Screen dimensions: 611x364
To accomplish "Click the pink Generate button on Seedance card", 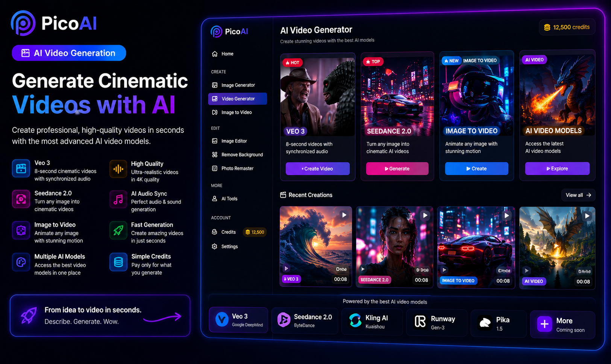I will tap(397, 169).
